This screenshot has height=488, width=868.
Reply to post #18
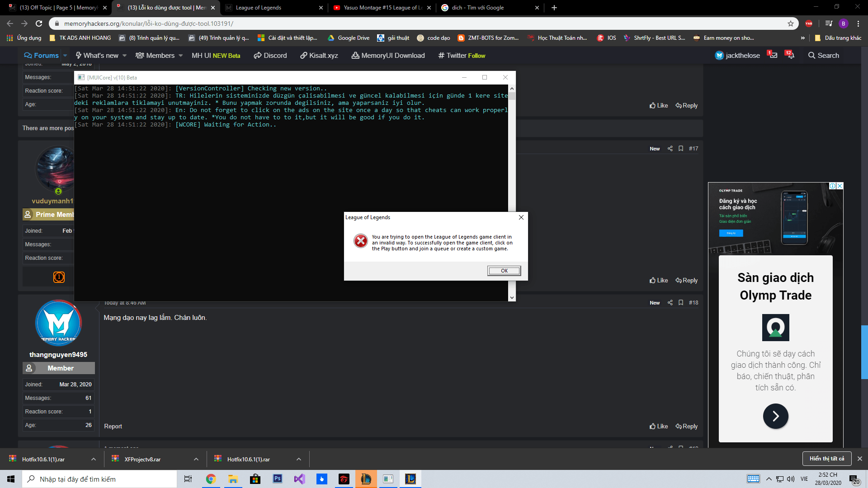pyautogui.click(x=686, y=426)
